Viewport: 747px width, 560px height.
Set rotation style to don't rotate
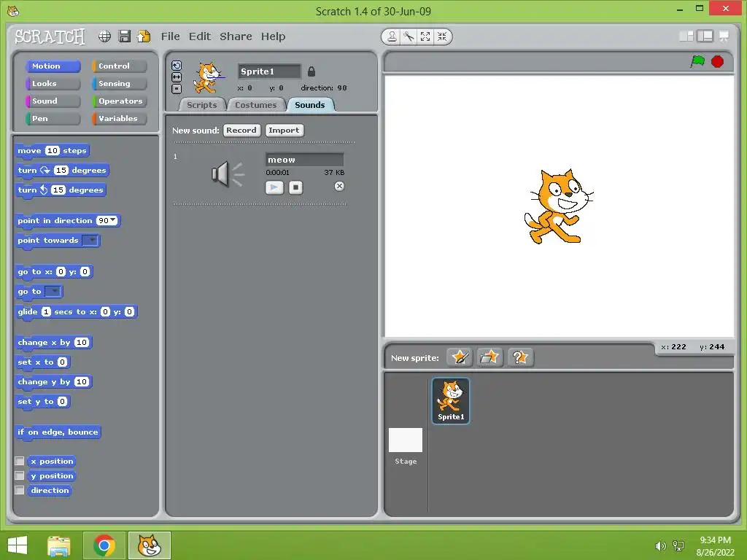tap(177, 88)
